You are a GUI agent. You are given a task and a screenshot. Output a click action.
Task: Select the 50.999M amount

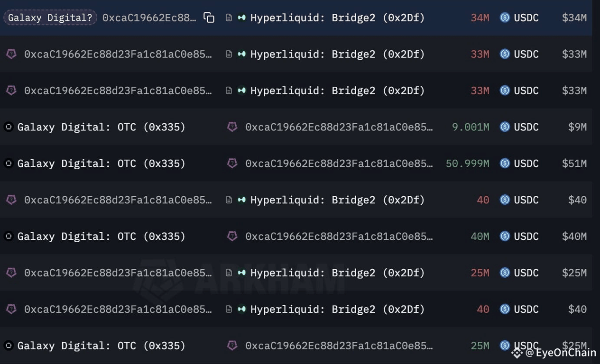point(467,164)
